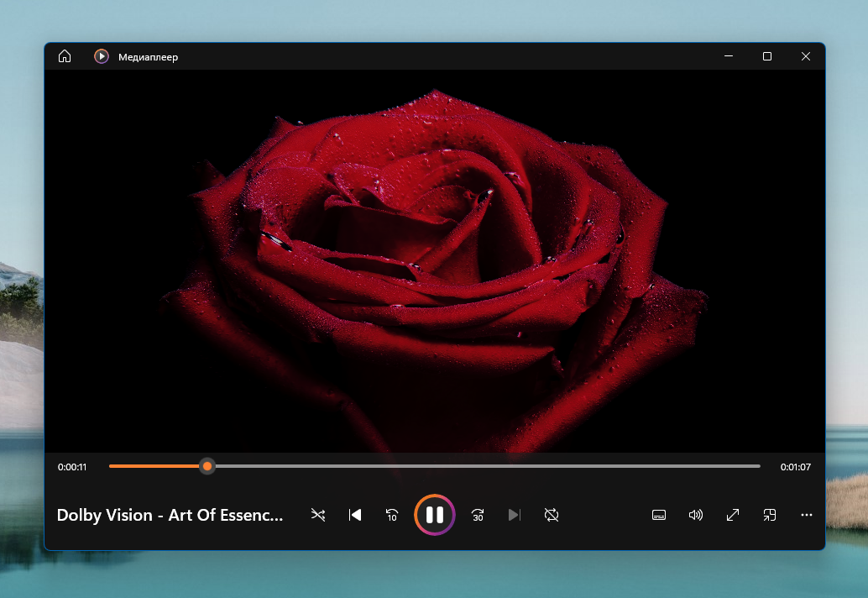
Task: Pause the video playback
Action: point(434,515)
